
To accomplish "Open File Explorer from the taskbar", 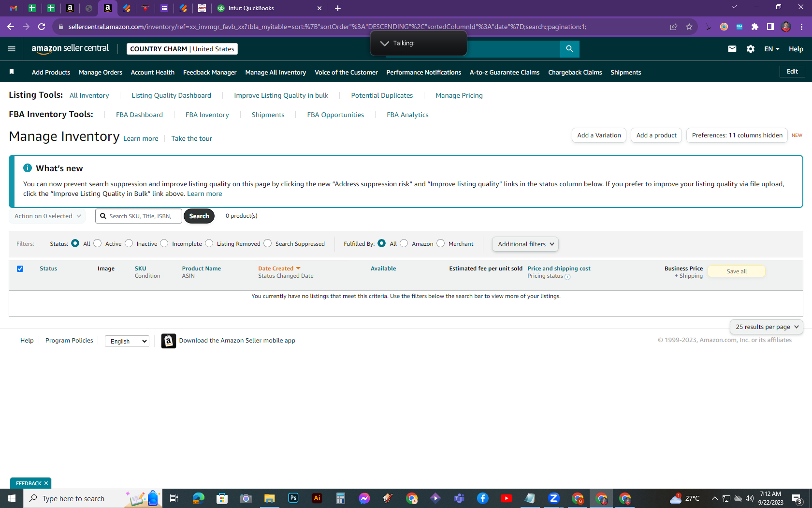I will [x=270, y=498].
